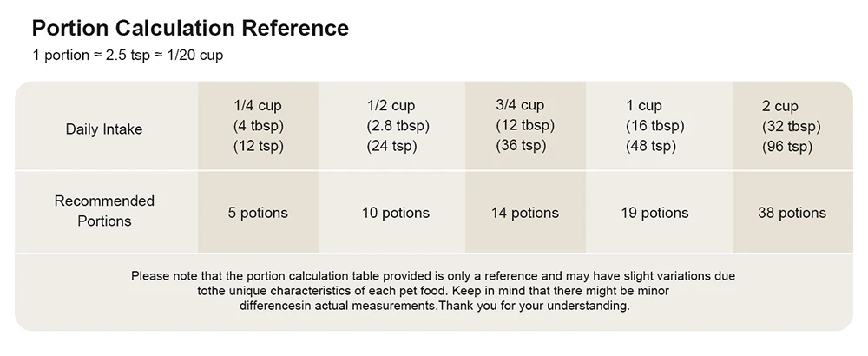Select the 38 potions cell
Viewport: 868px width, 356px height.
pos(790,213)
